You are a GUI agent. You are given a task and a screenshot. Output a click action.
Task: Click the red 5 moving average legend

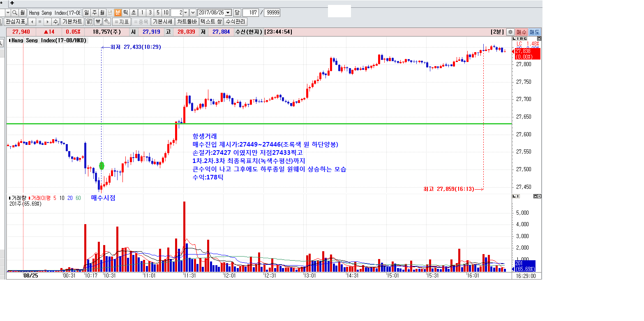(55, 198)
